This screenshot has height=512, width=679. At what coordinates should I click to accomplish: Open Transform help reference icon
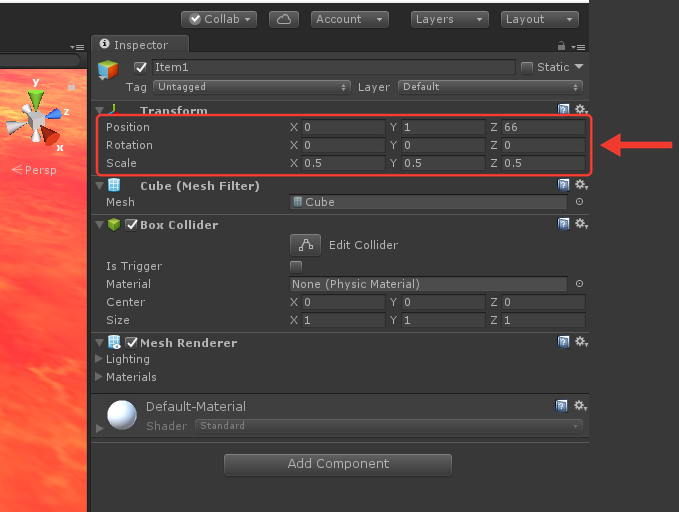563,109
